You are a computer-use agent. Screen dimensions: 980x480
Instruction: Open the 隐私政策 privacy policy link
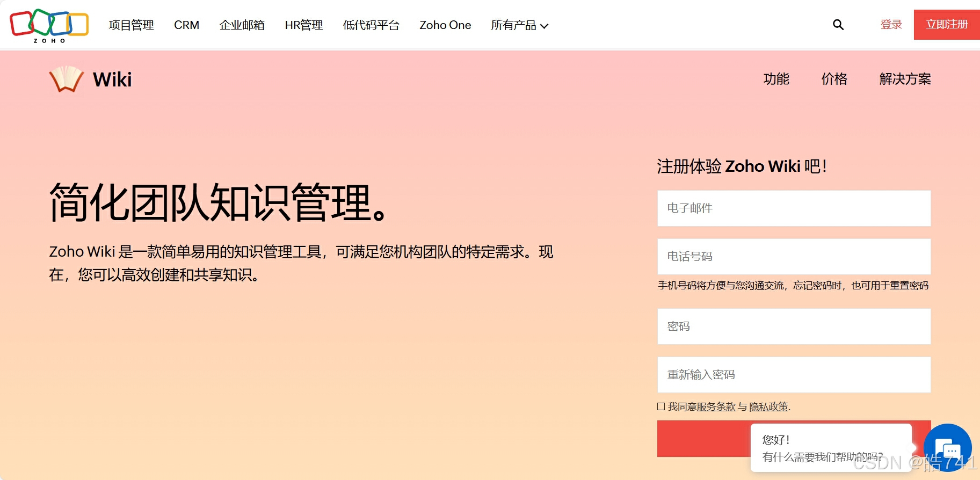point(768,407)
